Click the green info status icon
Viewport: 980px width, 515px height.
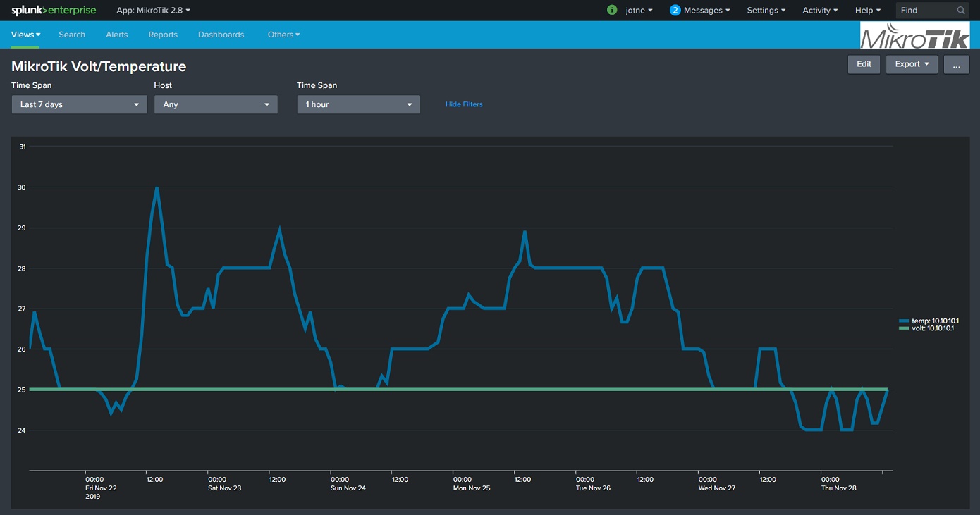click(612, 10)
